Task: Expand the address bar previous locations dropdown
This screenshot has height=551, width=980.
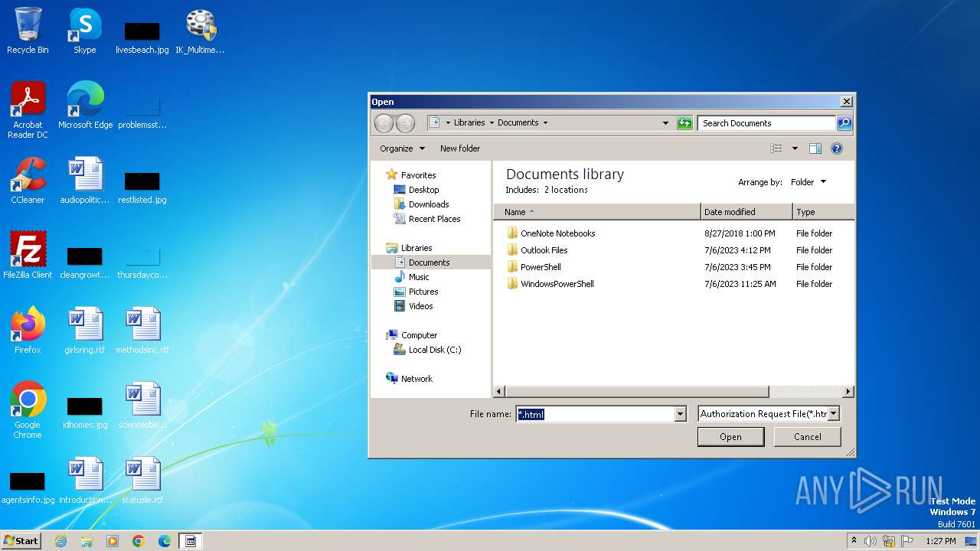Action: [665, 123]
